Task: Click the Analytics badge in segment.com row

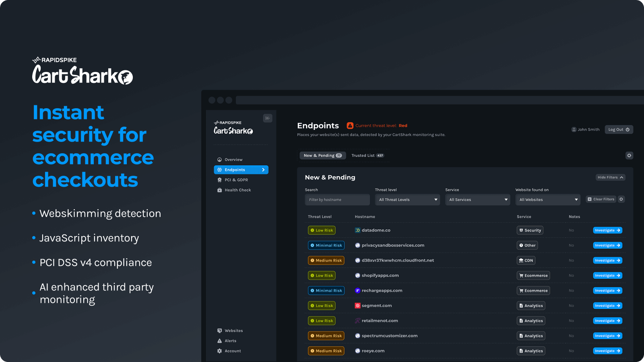Action: click(531, 306)
